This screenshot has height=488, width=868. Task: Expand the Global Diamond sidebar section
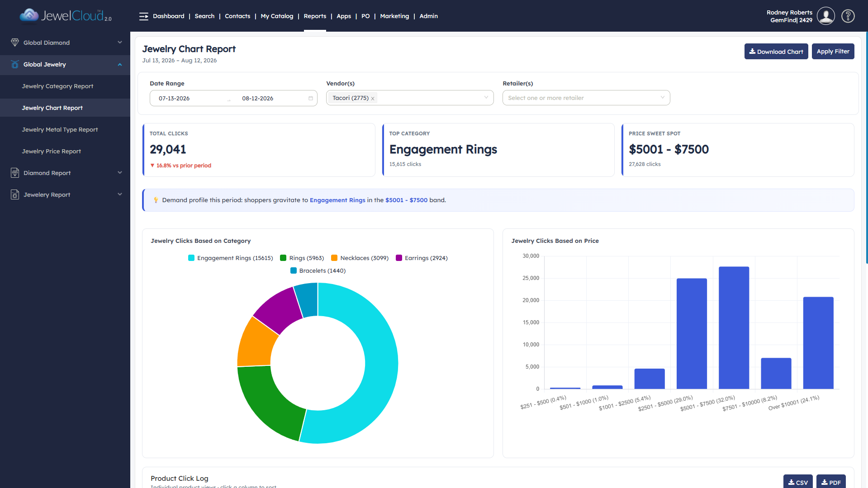[65, 43]
